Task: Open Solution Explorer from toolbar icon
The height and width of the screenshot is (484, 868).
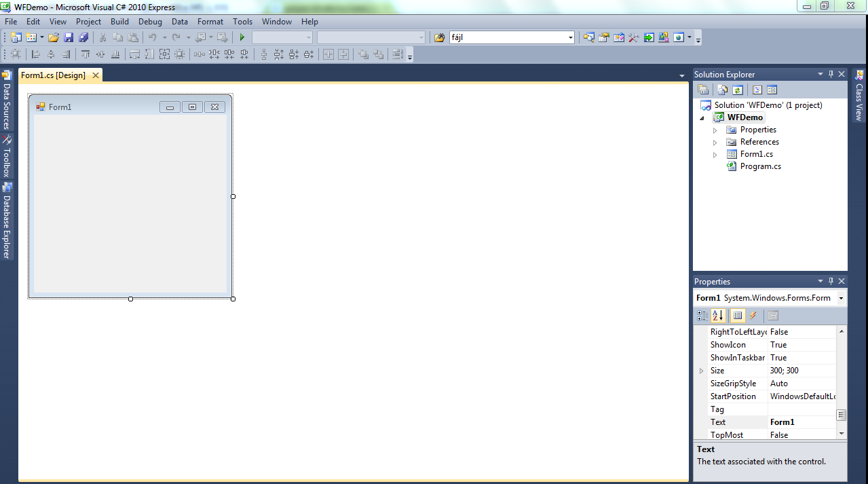Action: coord(589,37)
